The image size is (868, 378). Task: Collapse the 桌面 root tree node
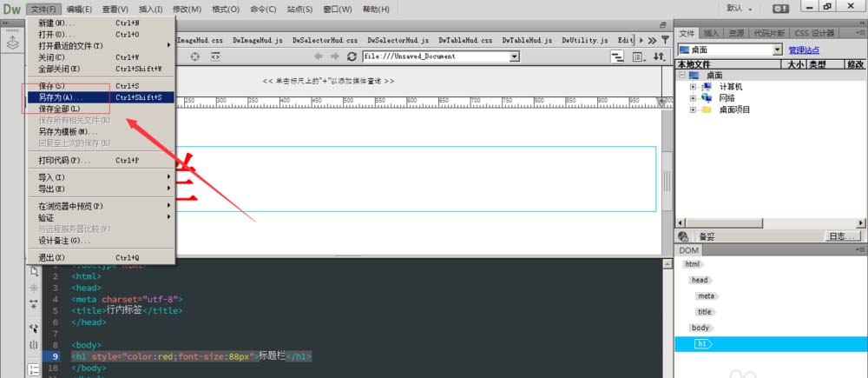coord(682,76)
